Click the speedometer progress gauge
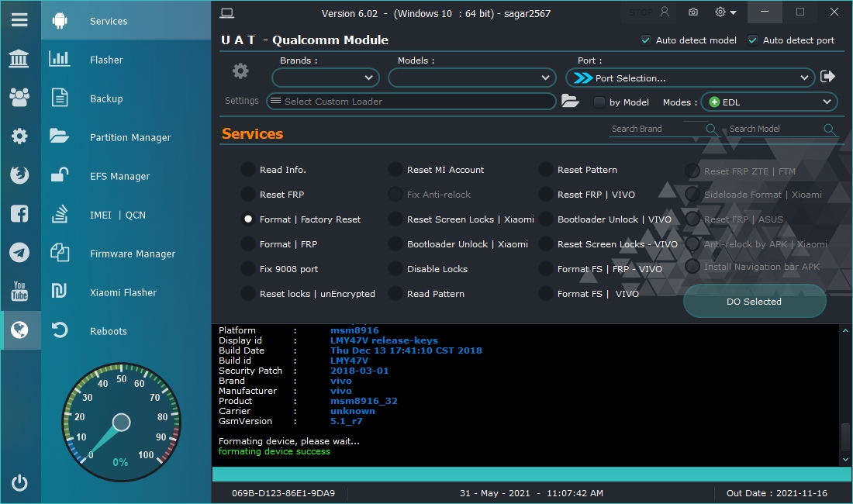853x504 pixels. pyautogui.click(x=121, y=422)
